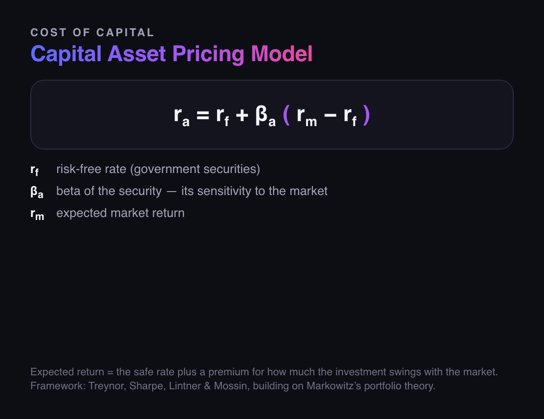Click the rₘ symbol in the legend list
Image resolution: width=544 pixels, height=419 pixels.
[37, 214]
